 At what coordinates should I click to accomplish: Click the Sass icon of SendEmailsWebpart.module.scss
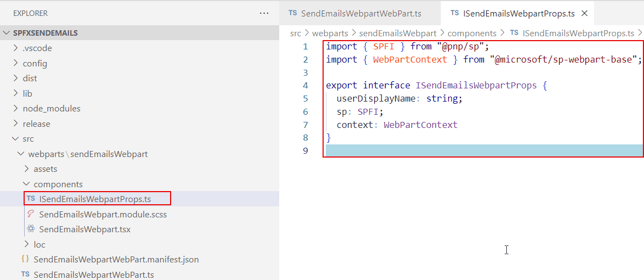click(x=30, y=214)
